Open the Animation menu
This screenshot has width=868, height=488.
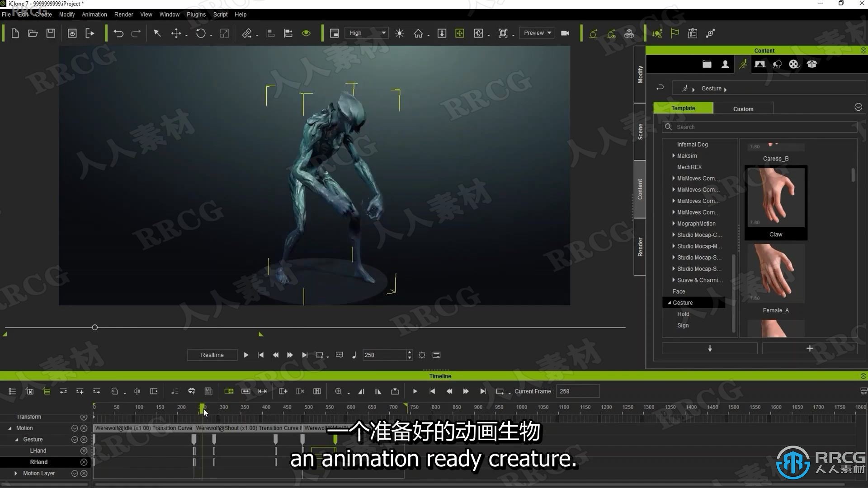pyautogui.click(x=94, y=14)
